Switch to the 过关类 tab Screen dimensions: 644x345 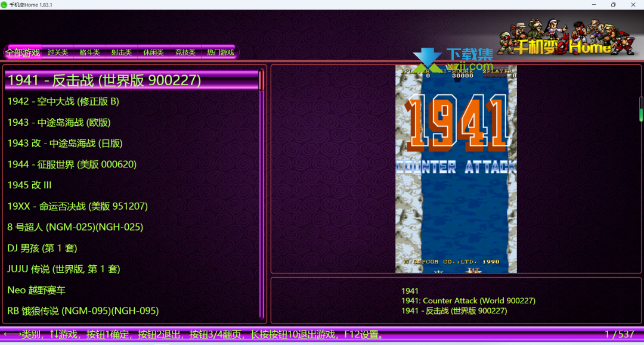57,52
